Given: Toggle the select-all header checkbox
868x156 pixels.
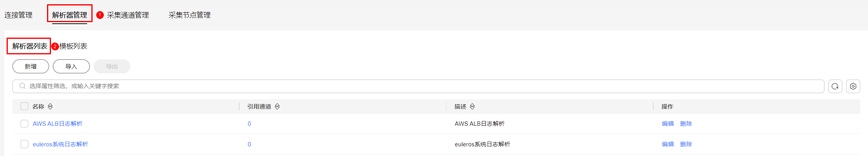Looking at the screenshot, I should click(24, 106).
